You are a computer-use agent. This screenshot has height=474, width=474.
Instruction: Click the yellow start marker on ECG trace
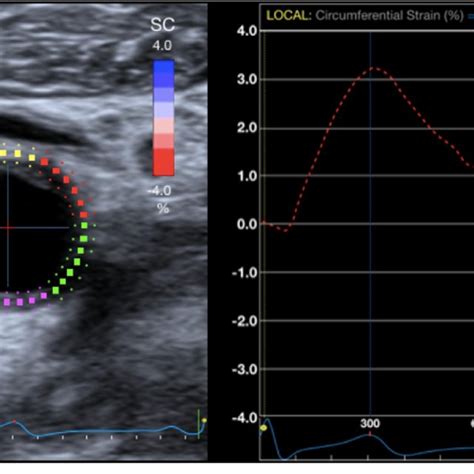(263, 428)
